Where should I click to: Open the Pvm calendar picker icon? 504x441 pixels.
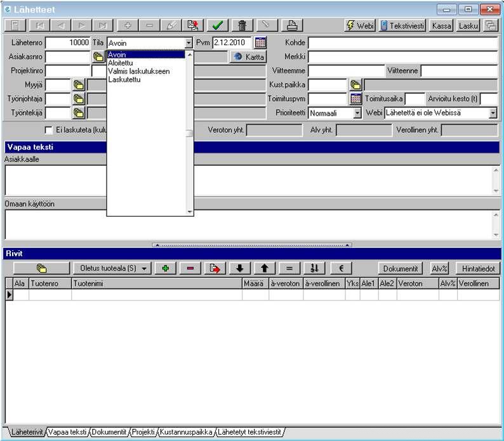click(260, 43)
